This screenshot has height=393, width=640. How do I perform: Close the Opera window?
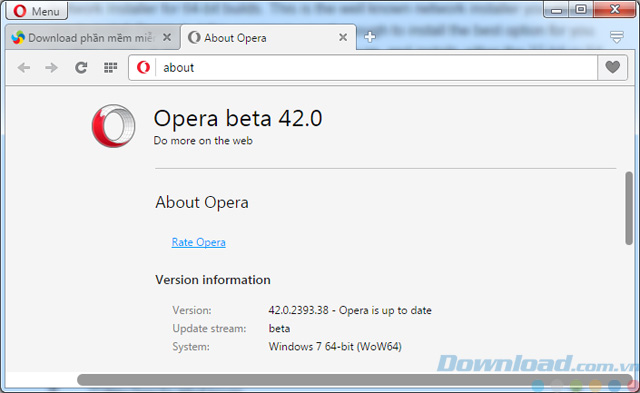point(615,9)
